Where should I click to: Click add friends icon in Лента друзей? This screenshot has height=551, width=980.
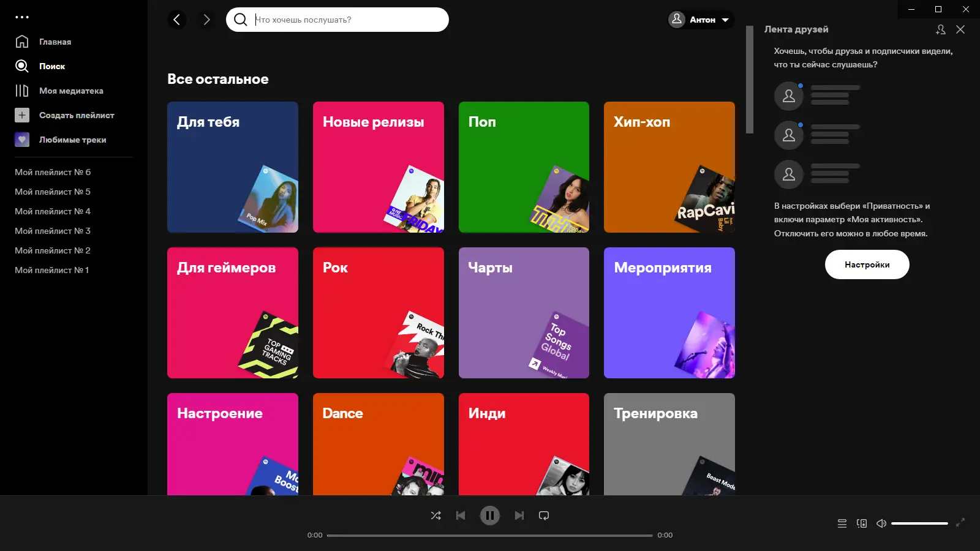coord(941,29)
